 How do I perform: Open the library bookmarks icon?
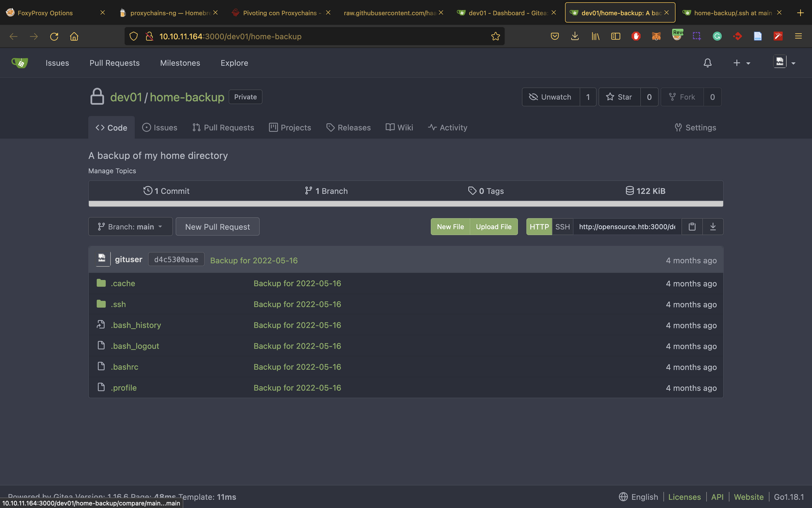click(x=595, y=36)
